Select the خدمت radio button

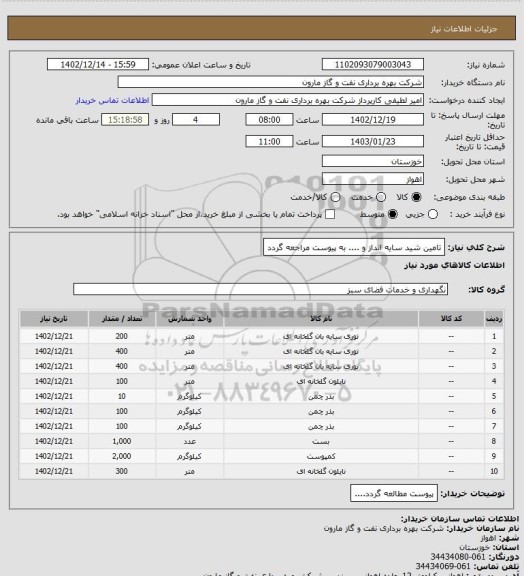(381, 197)
